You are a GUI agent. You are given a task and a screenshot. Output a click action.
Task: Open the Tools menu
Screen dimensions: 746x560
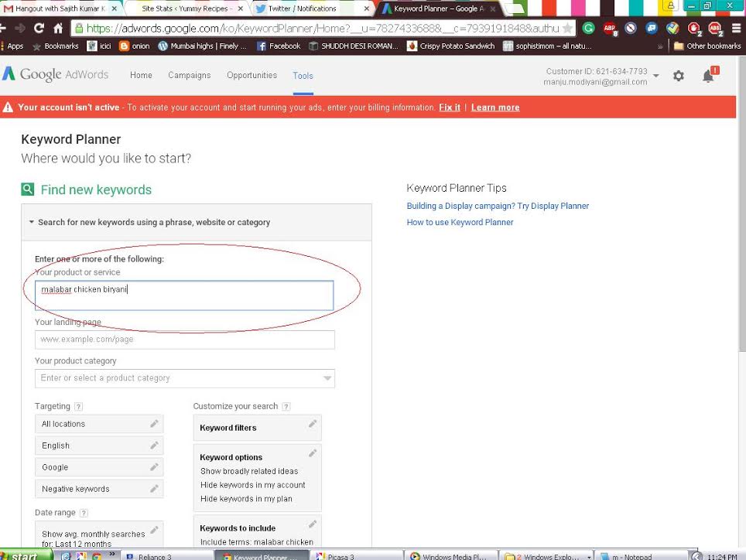click(x=303, y=76)
